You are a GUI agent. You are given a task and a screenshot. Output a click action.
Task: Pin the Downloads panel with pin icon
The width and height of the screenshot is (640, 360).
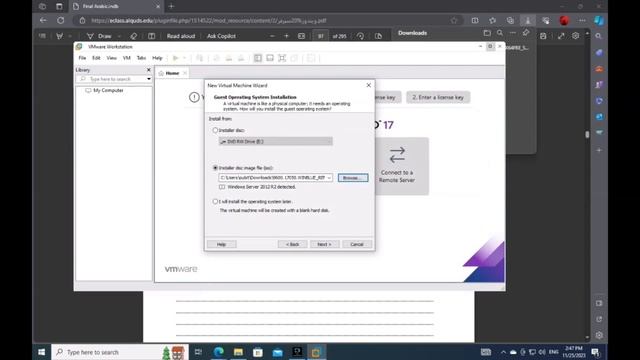526,33
